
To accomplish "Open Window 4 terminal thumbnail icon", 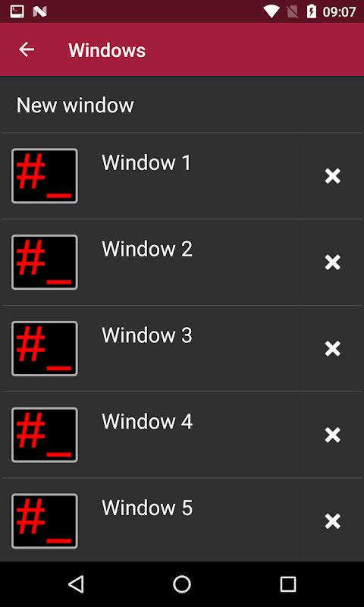I will [x=45, y=435].
